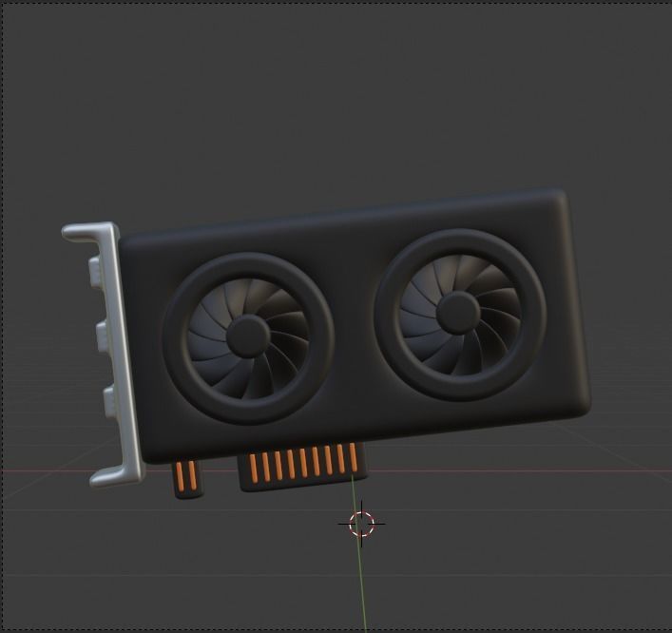This screenshot has height=633, width=672.
Task: Click the center hub of the right fan
Action: tap(458, 313)
